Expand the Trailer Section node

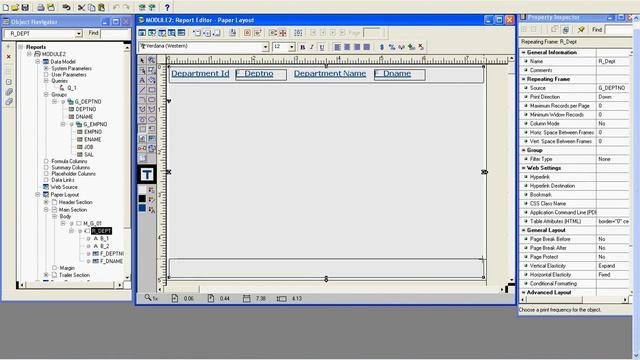(46, 275)
